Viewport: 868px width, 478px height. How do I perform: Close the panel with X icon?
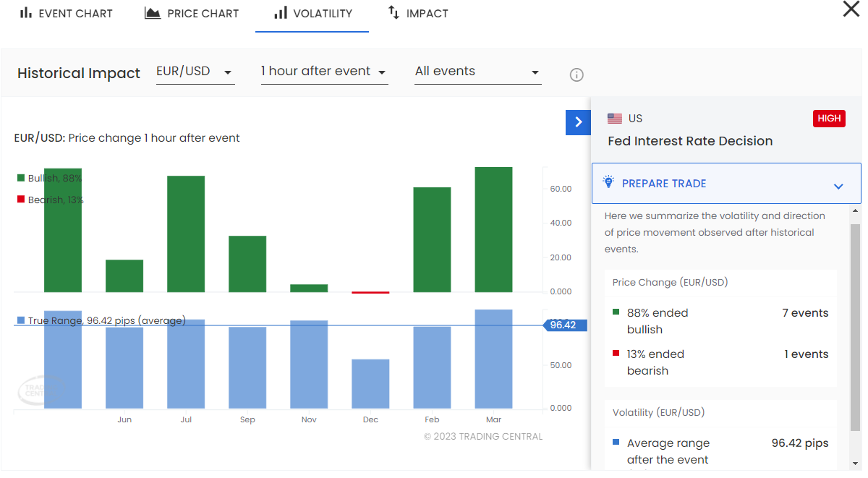click(x=851, y=9)
